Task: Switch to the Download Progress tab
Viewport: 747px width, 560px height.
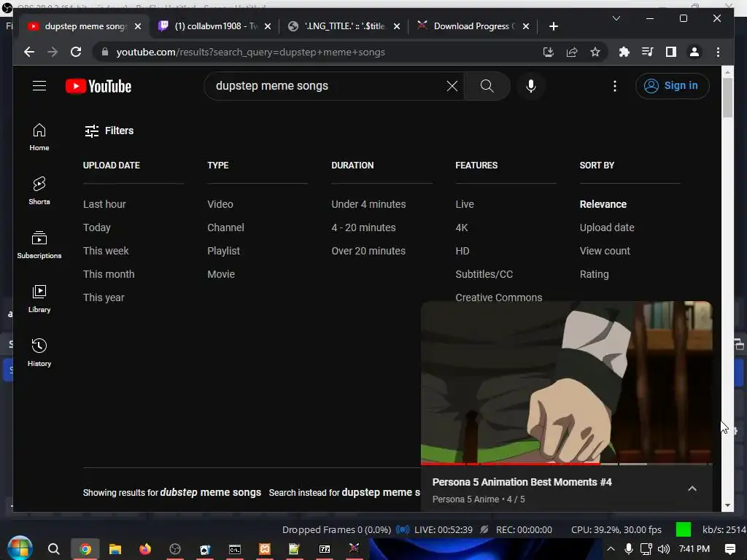Action: [473, 26]
